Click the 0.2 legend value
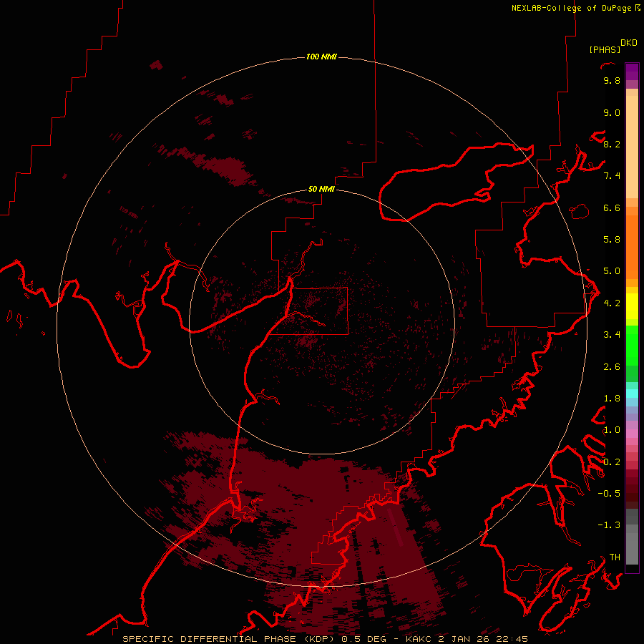The height and width of the screenshot is (644, 644). [612, 462]
